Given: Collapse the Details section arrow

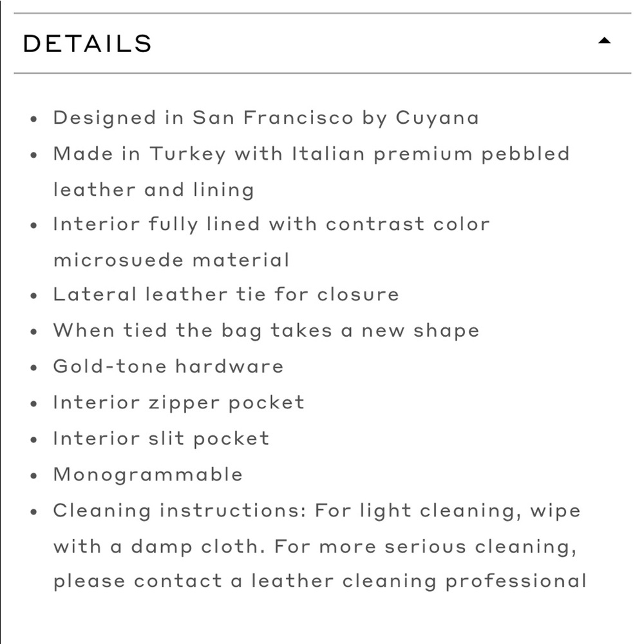Looking at the screenshot, I should click(x=604, y=40).
